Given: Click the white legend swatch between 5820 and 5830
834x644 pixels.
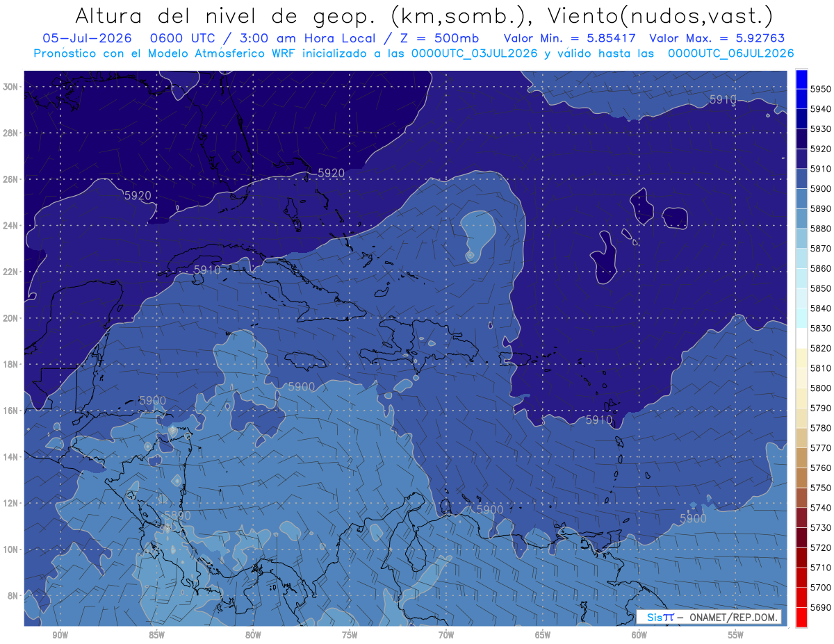Looking at the screenshot, I should tap(801, 338).
